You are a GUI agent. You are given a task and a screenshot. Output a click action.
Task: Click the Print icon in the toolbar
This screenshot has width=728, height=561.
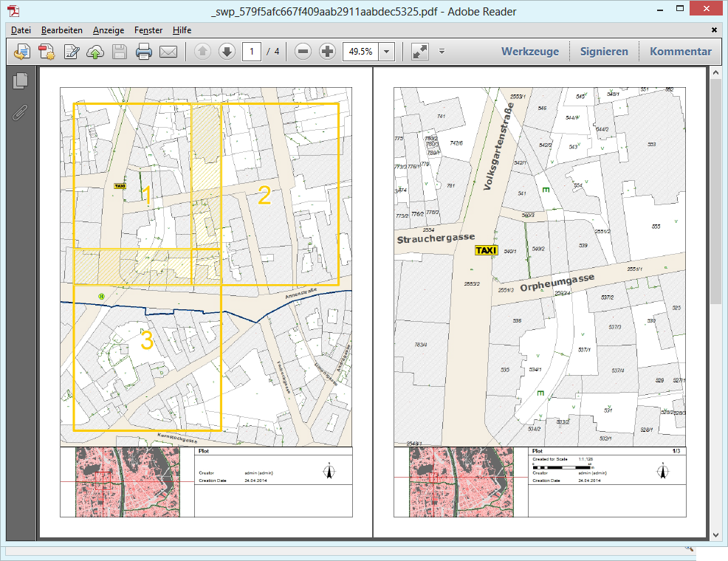(x=144, y=52)
